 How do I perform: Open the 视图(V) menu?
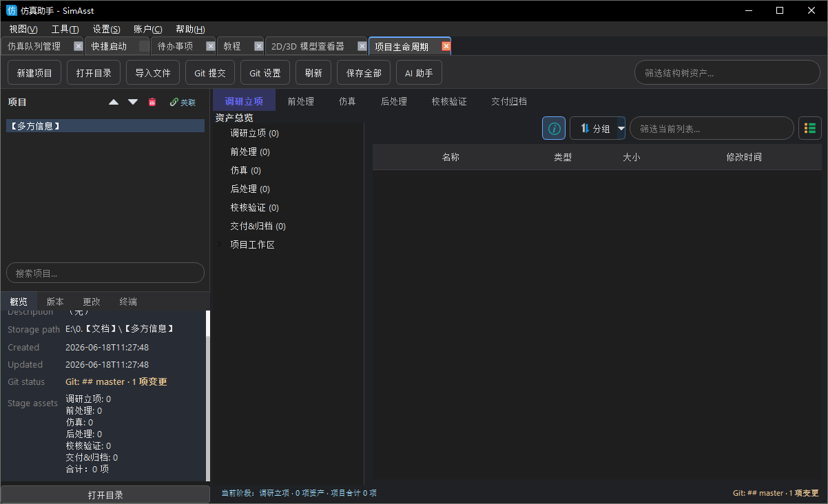click(x=23, y=29)
